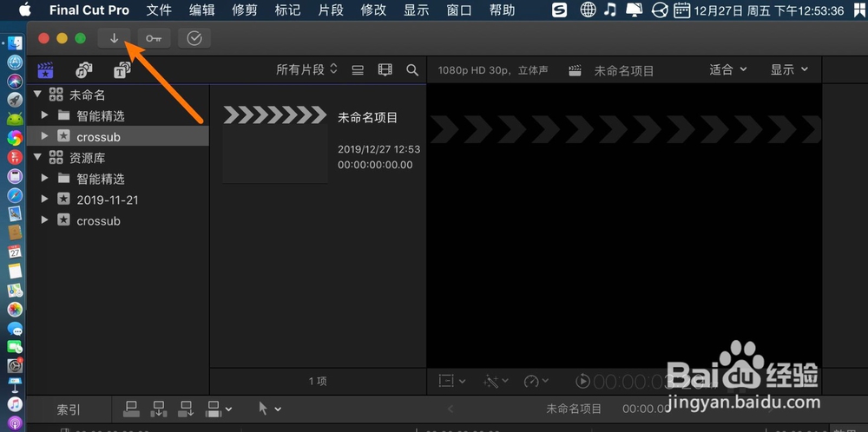
Task: Click the music note menu bar icon
Action: click(x=610, y=10)
